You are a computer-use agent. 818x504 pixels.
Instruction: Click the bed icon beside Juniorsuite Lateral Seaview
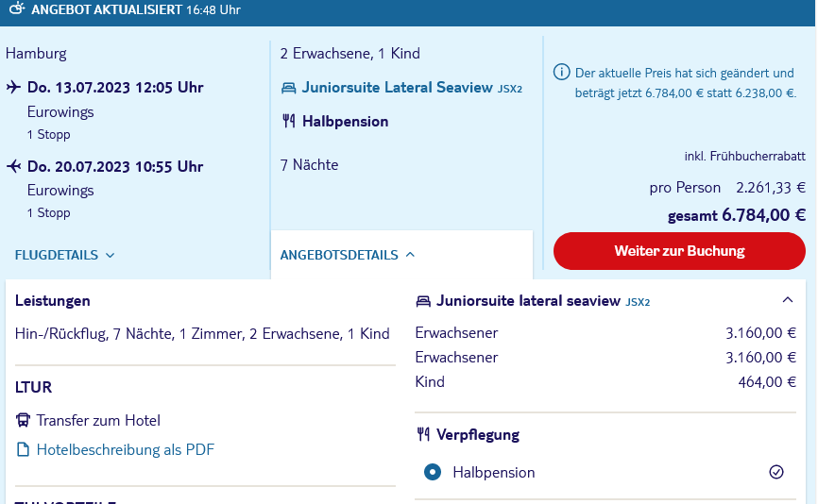[x=289, y=88]
